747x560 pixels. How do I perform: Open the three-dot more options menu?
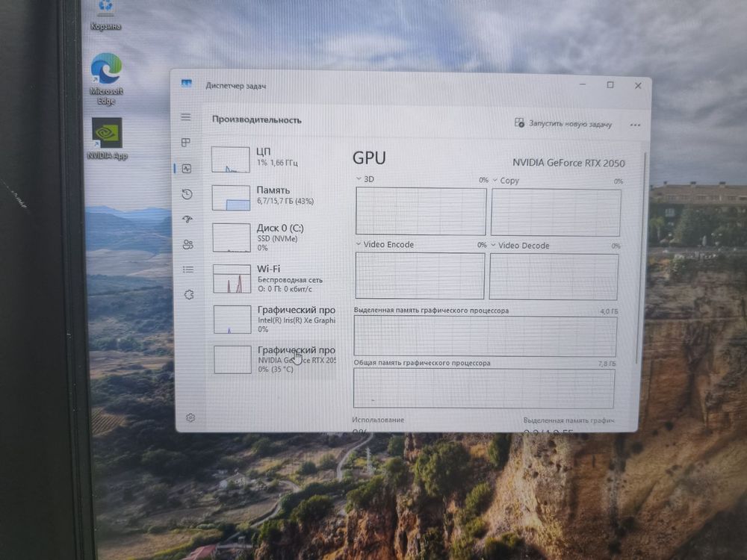click(635, 125)
